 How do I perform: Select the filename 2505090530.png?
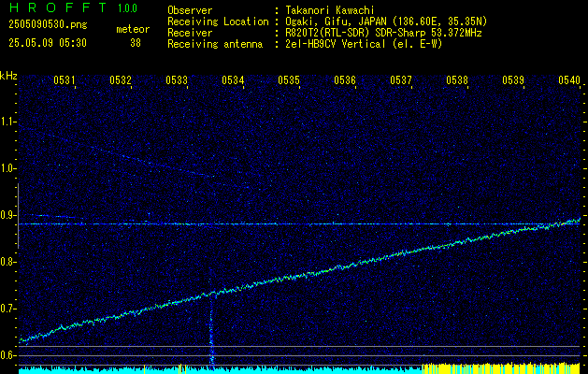pyautogui.click(x=48, y=25)
